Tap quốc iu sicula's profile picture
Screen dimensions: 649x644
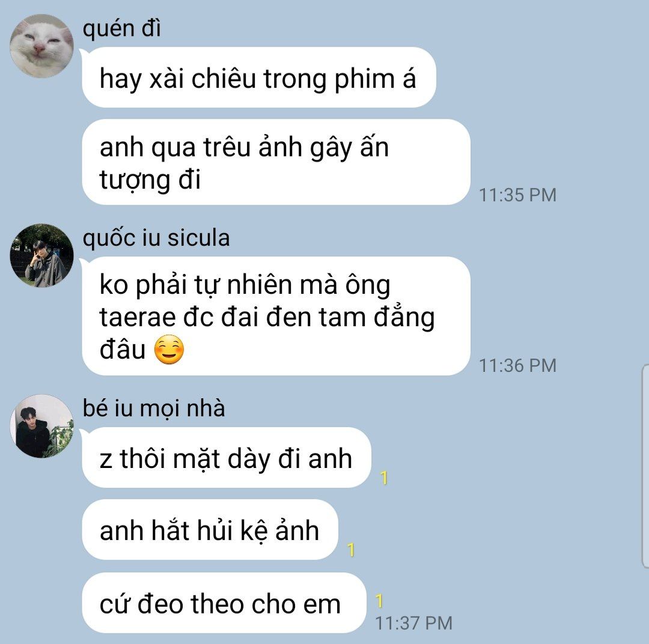pos(41,255)
